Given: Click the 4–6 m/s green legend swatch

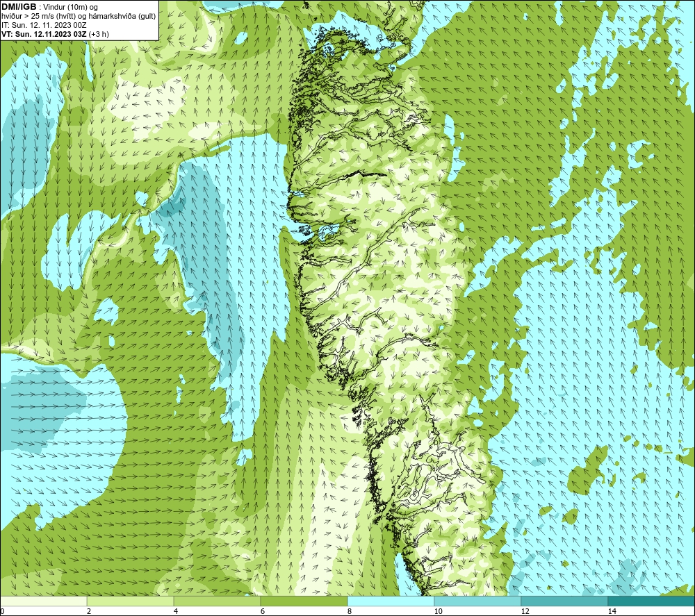Looking at the screenshot, I should 217,601.
